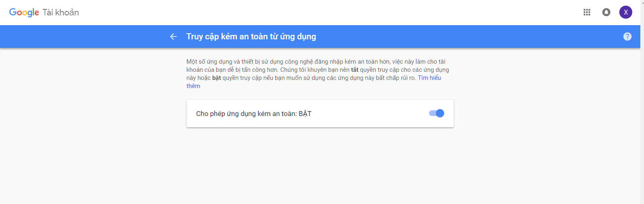The height and width of the screenshot is (204, 644).
Task: Open the notifications bell
Action: pos(606,12)
